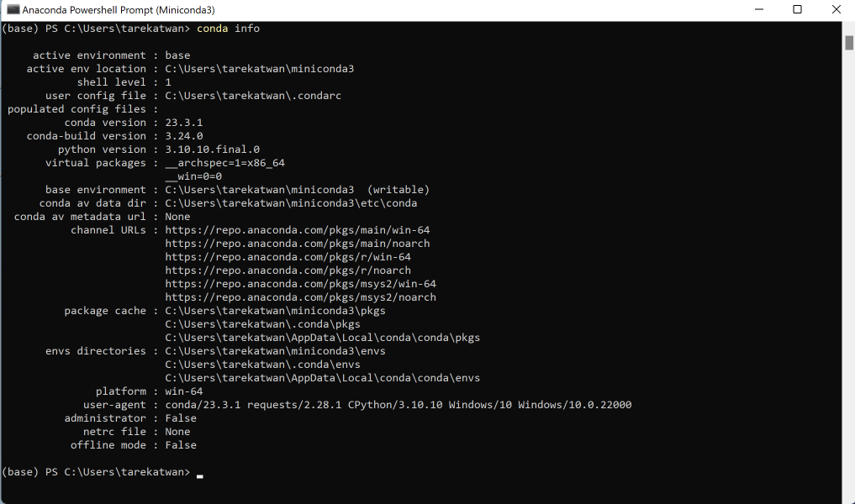Click the window title 'Anaconda Powershell Prompt (Miniconda3)'
The width and height of the screenshot is (855, 504).
click(118, 9)
